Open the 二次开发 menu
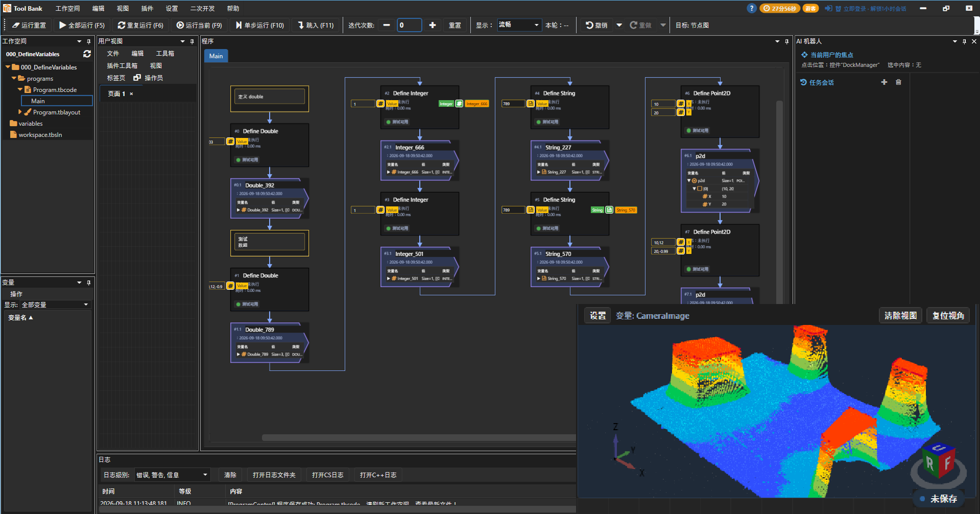 click(202, 8)
